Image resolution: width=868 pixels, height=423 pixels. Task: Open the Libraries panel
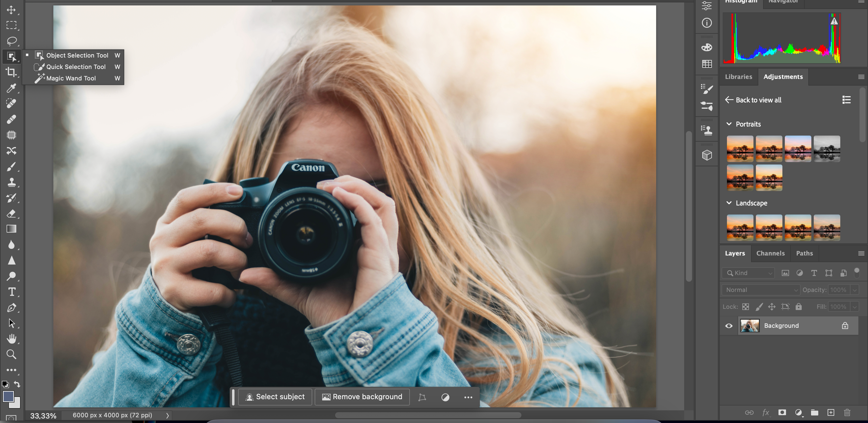coord(738,77)
